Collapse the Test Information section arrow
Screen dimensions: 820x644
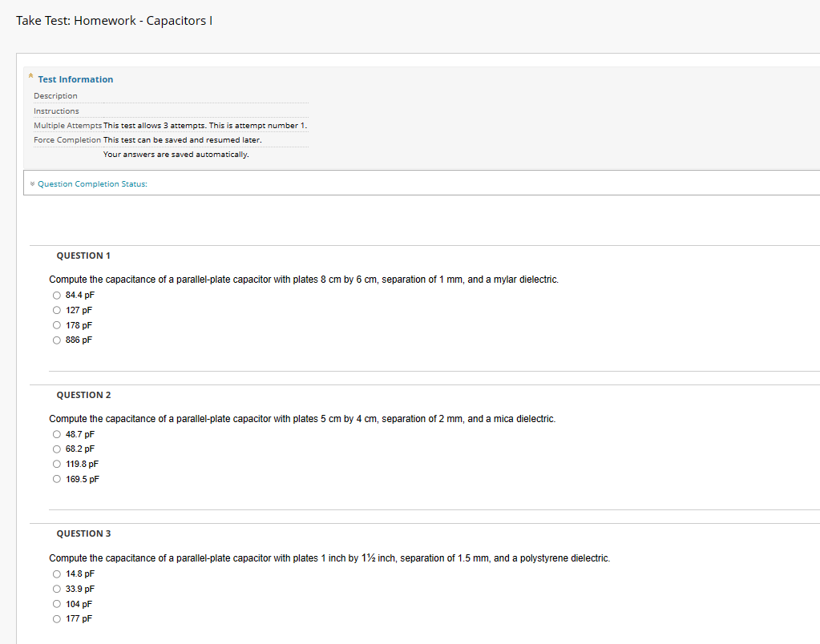[x=30, y=76]
